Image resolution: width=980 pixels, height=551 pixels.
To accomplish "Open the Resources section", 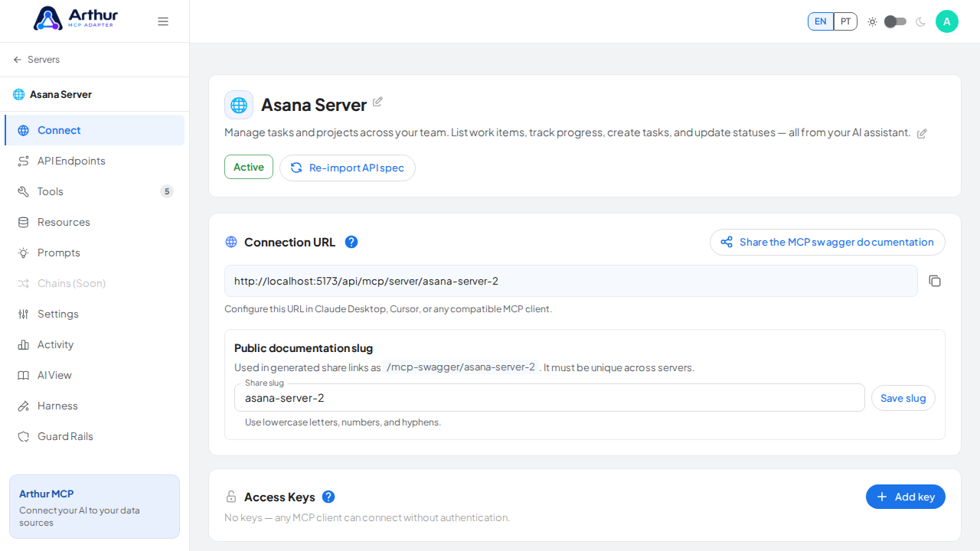I will coord(95,222).
